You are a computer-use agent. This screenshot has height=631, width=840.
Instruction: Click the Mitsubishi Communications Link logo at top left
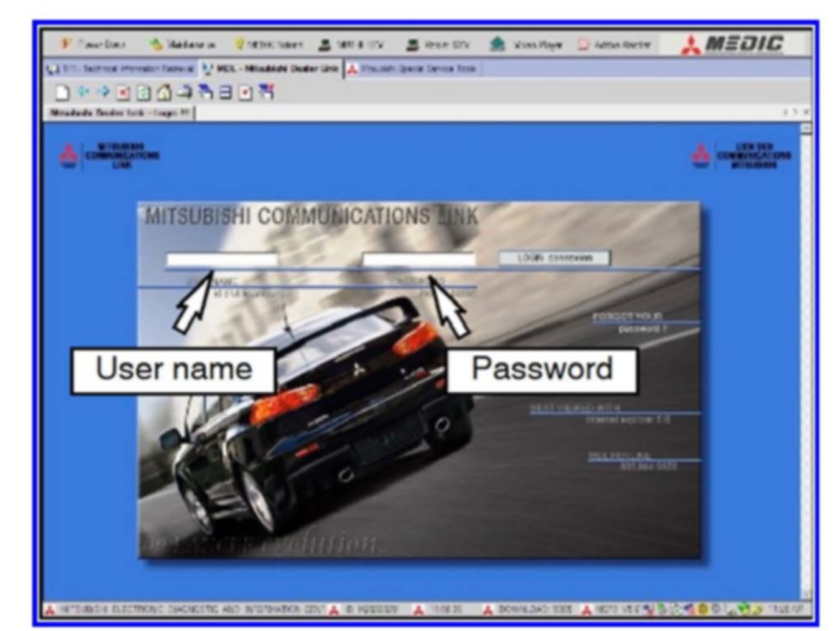click(109, 155)
